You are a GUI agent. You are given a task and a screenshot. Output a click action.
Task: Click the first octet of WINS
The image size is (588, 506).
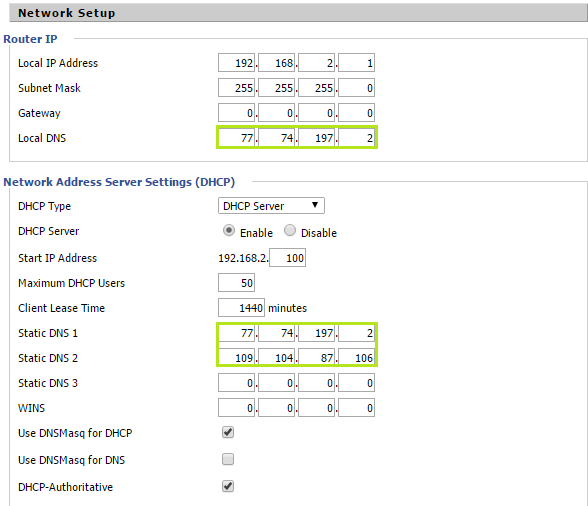237,408
